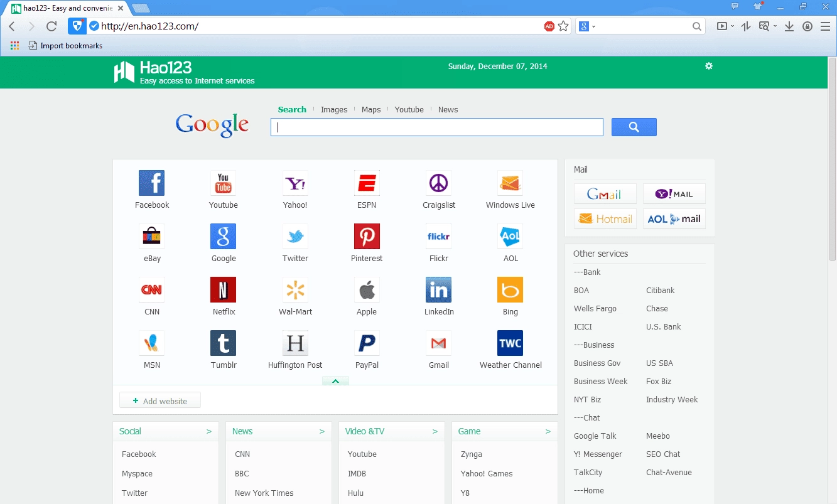
Task: Open Yahoo Mail from the Mail panel
Action: tap(674, 194)
